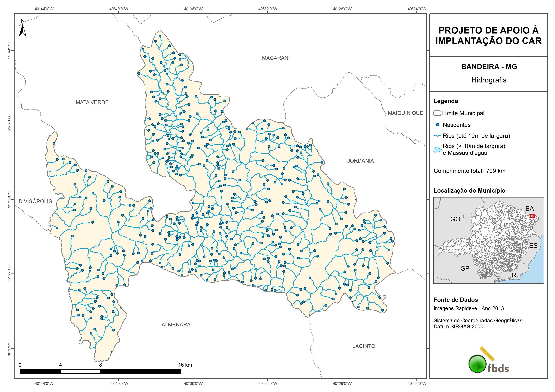
Task: Click the ES state label in inset map
Action: 533,246
